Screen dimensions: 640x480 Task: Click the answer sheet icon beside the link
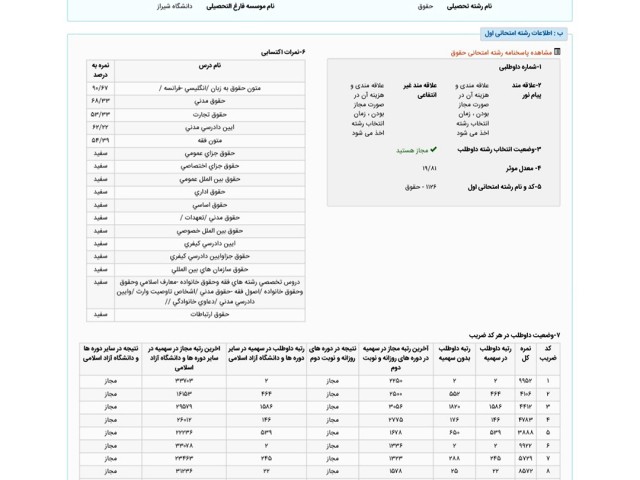click(x=557, y=51)
